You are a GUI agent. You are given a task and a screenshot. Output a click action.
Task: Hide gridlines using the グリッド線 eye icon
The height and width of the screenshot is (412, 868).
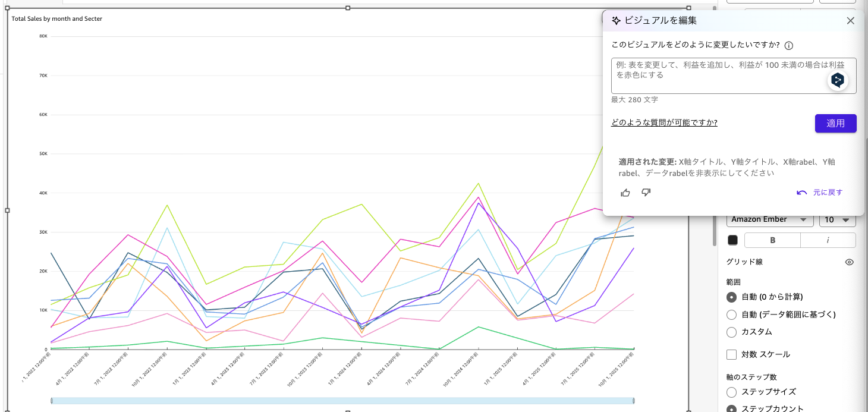(849, 262)
